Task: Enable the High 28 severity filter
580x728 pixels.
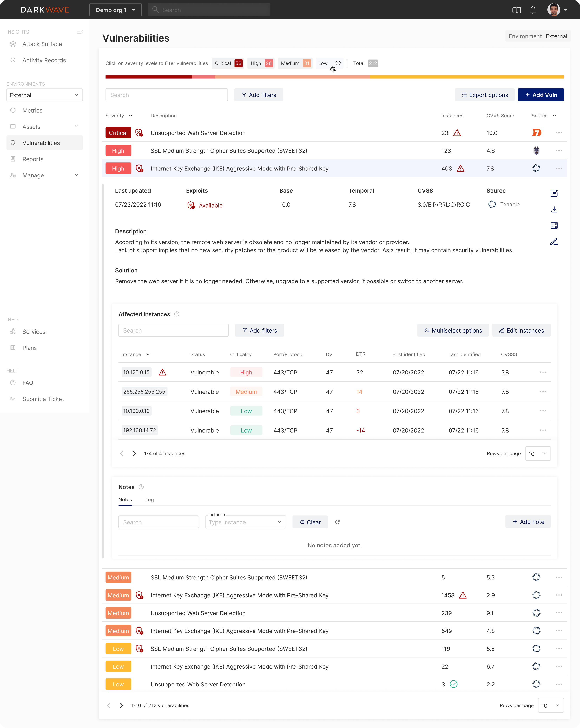Action: pyautogui.click(x=261, y=63)
